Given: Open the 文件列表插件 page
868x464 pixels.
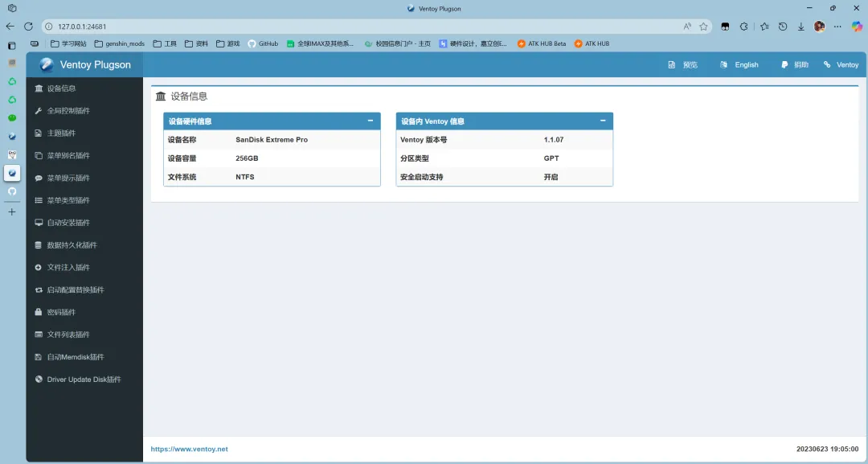Looking at the screenshot, I should coord(84,335).
